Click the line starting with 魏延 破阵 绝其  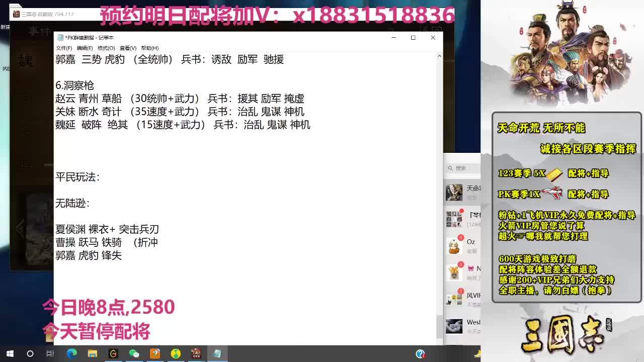tap(183, 125)
